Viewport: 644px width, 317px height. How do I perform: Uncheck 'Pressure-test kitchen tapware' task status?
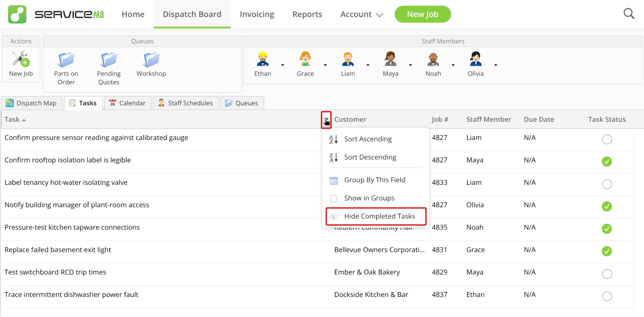coord(607,229)
